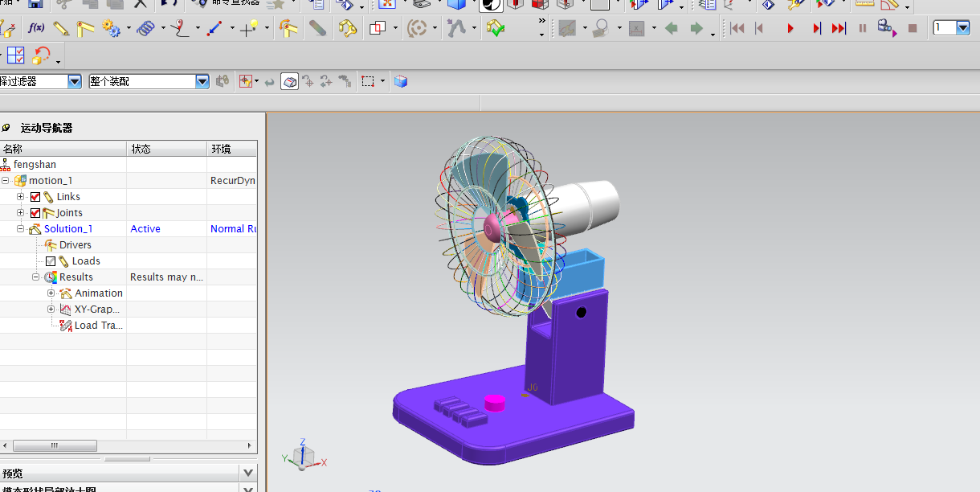Jump to last animation frame
Image resolution: width=980 pixels, height=492 pixels.
tap(839, 28)
